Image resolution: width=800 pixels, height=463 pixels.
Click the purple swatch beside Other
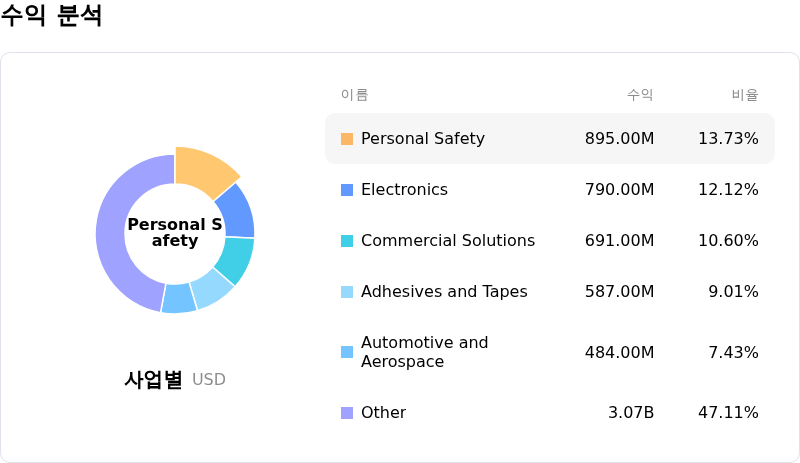pos(347,413)
